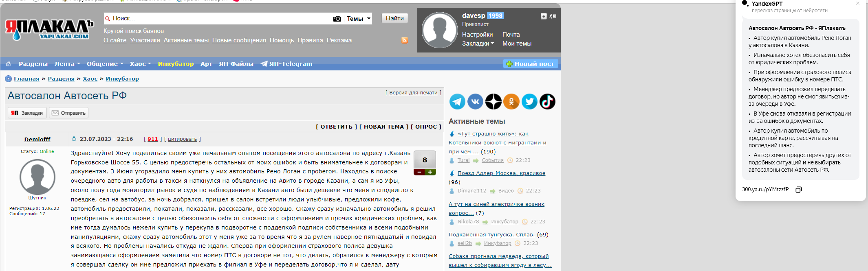Viewport: 868px width, 271px height.
Task: Click the НОВАЯ ТЕМА link
Action: pos(384,127)
